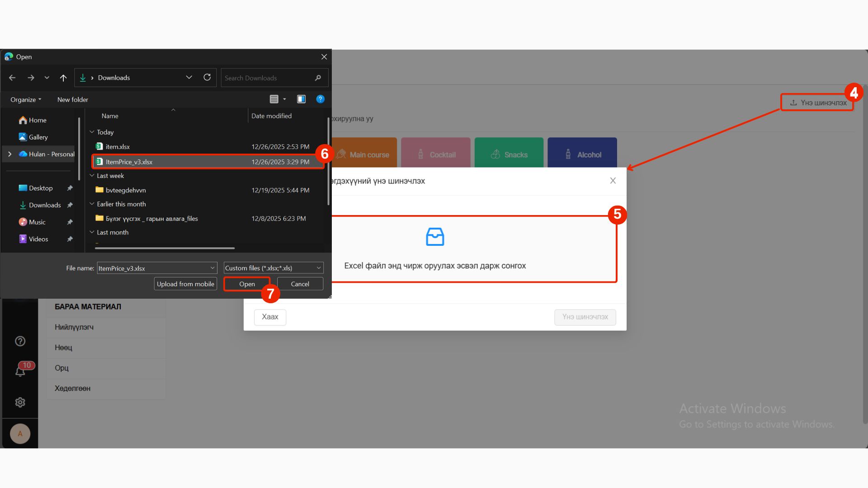Select ItemPrice_v3.xlsx file
This screenshot has width=868, height=488.
[129, 162]
